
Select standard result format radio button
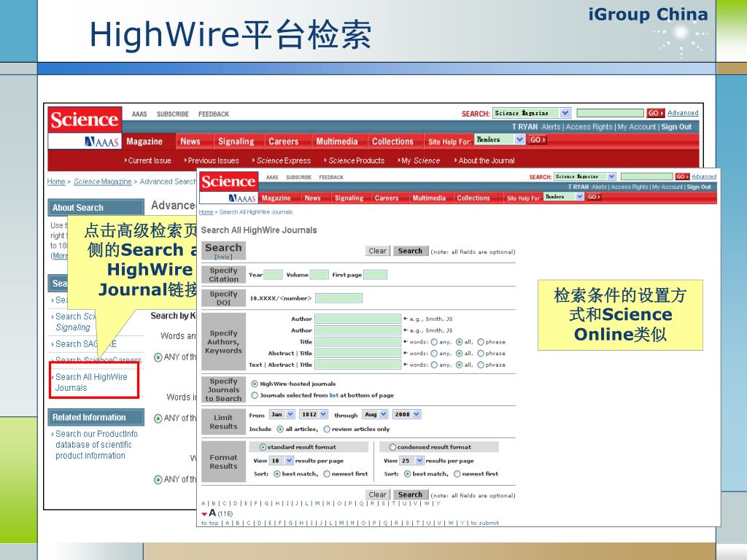(263, 447)
